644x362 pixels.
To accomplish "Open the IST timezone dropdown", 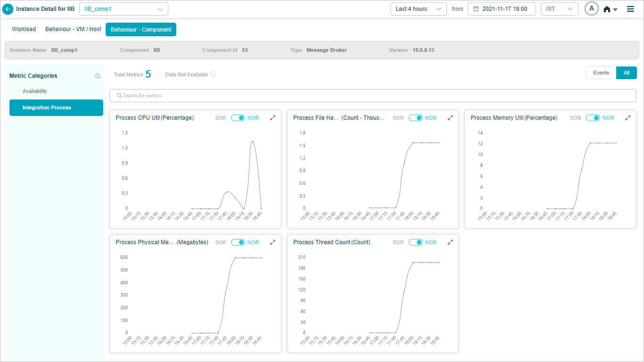I will 559,9.
